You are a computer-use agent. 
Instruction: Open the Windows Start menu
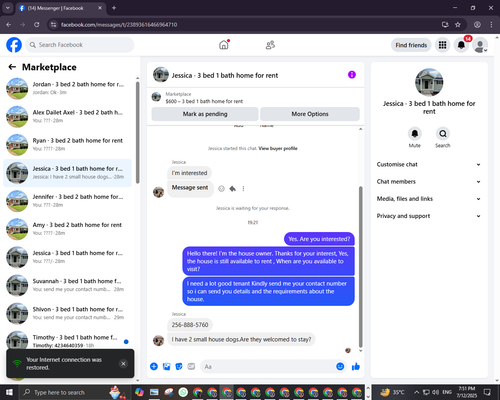tap(9, 392)
